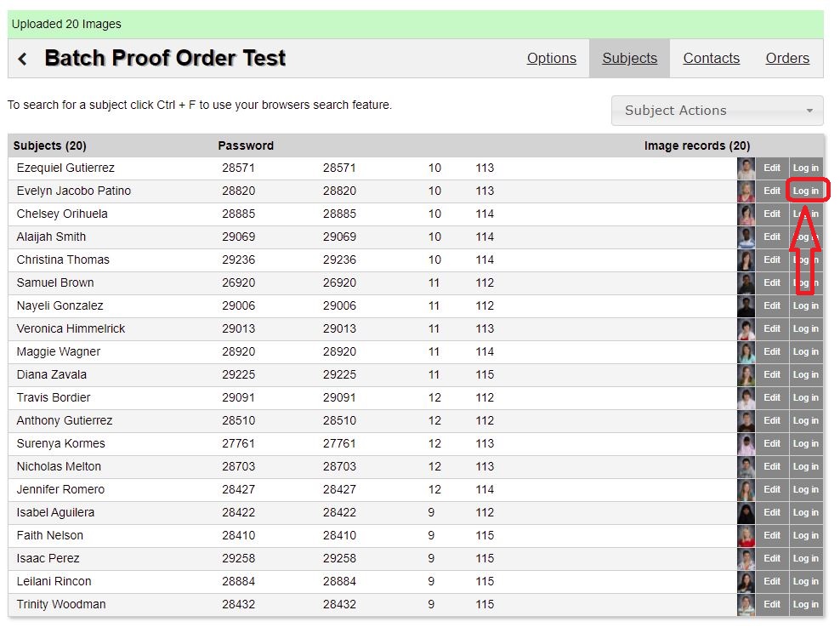The height and width of the screenshot is (633, 840).
Task: Open Trinity Woodman's photo thumbnail
Action: click(746, 605)
